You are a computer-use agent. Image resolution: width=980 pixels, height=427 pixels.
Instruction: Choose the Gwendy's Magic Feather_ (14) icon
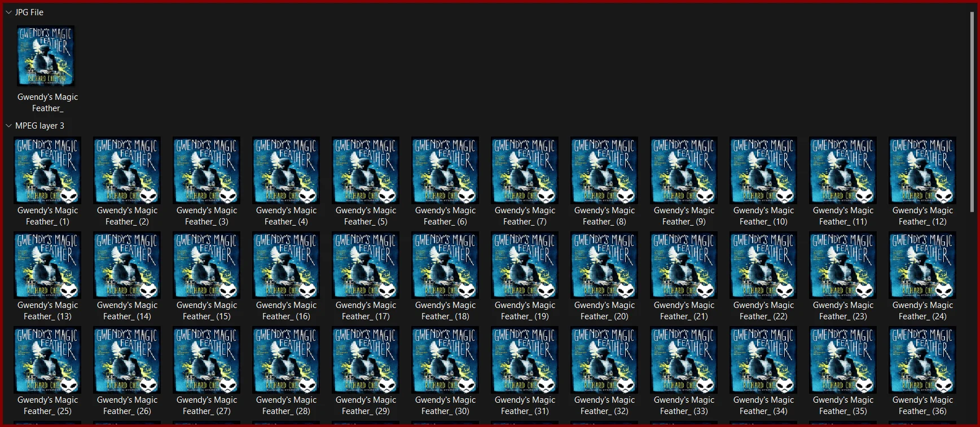[127, 265]
